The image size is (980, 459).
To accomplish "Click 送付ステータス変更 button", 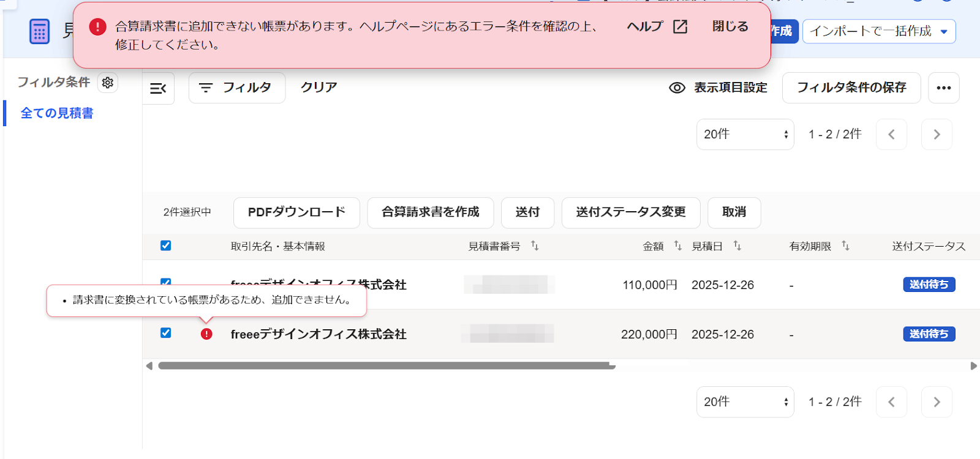I will coord(631,212).
